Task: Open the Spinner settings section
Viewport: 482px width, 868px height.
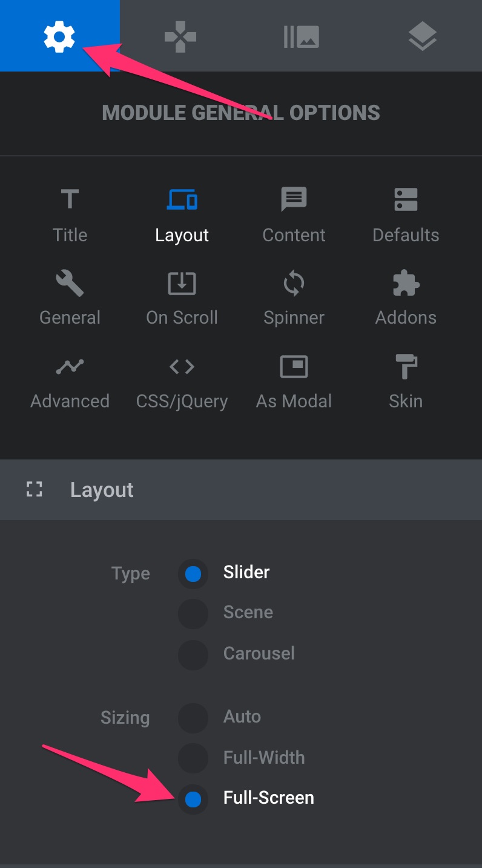Action: (x=294, y=298)
